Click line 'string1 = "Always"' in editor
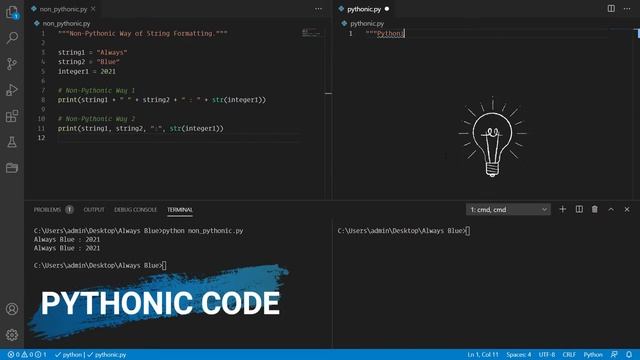 [x=93, y=52]
